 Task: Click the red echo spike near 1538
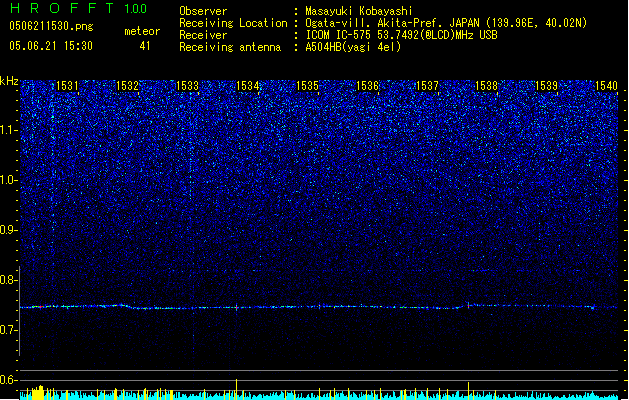(468, 305)
